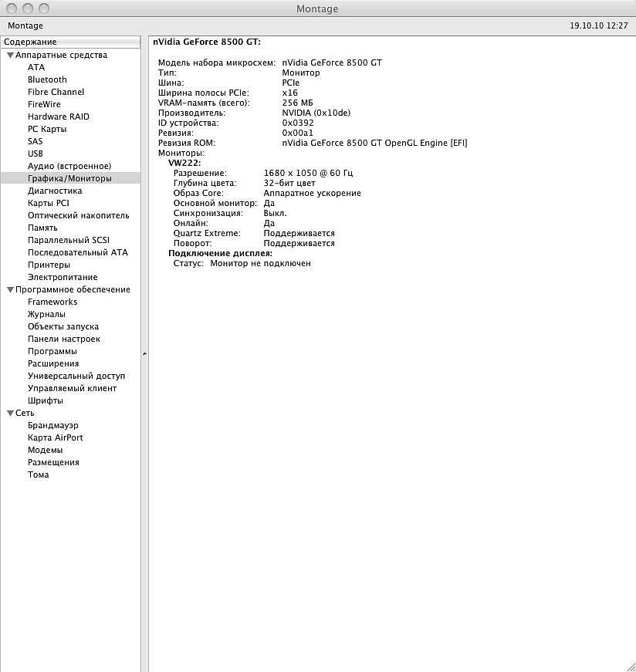
Task: Close the Montage window
Action: coord(12,8)
